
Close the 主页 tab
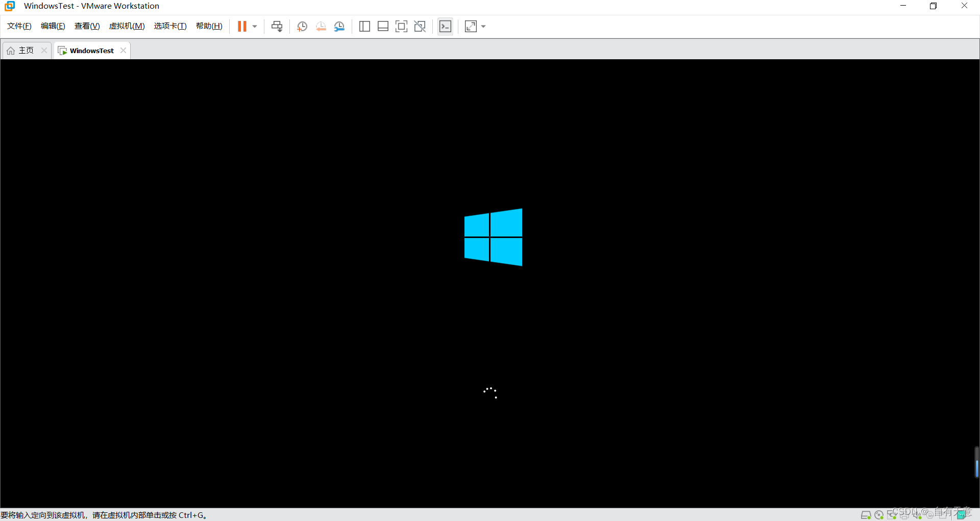pos(44,50)
